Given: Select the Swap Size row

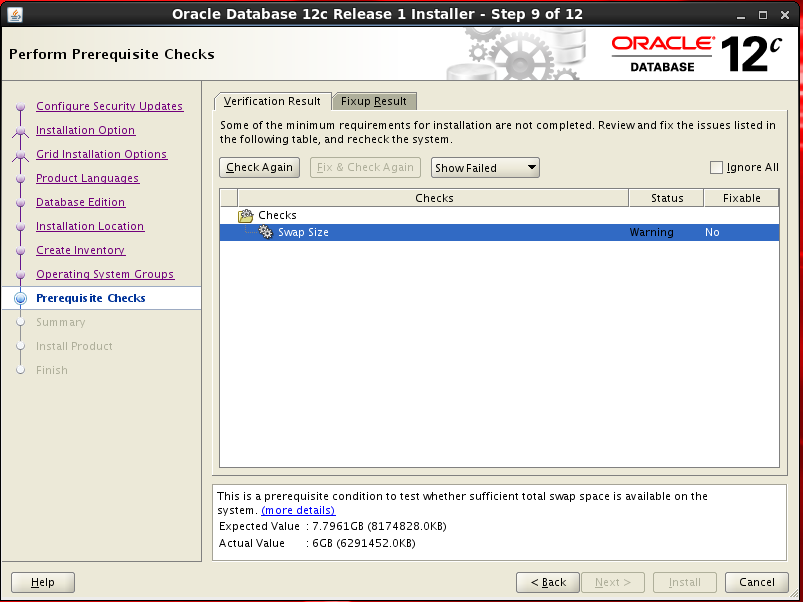Looking at the screenshot, I should (x=499, y=232).
